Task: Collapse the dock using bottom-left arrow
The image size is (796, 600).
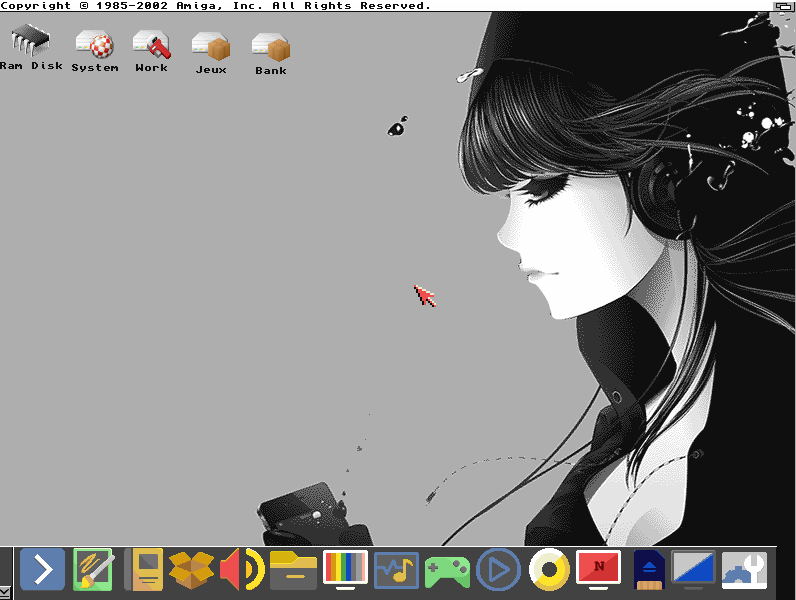Action: click(6, 593)
